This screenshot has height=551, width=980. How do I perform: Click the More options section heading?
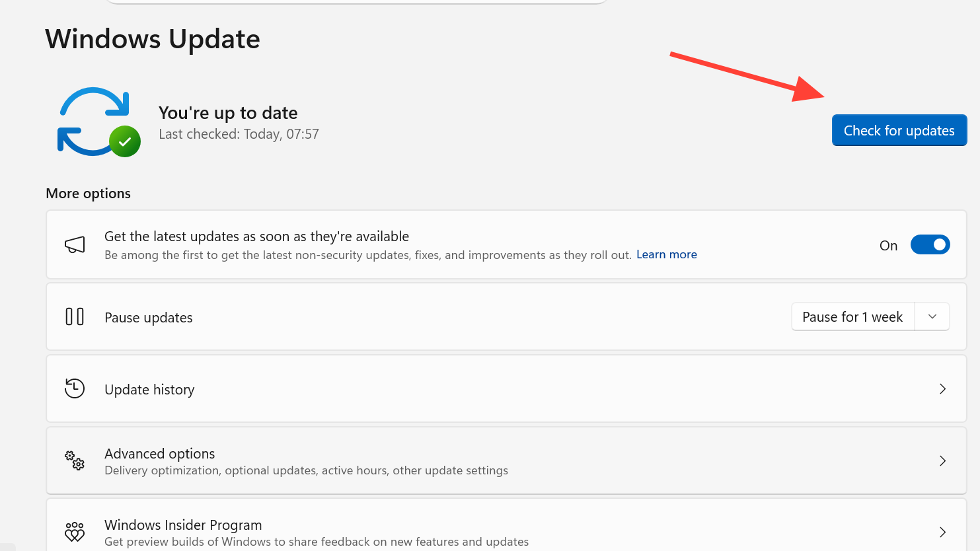(89, 194)
